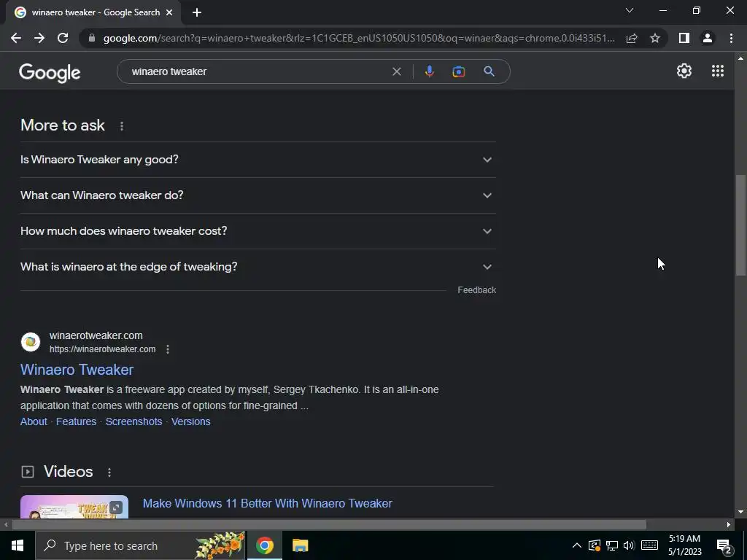Open the Screenshots sitelink
Image resolution: width=747 pixels, height=560 pixels.
click(134, 421)
